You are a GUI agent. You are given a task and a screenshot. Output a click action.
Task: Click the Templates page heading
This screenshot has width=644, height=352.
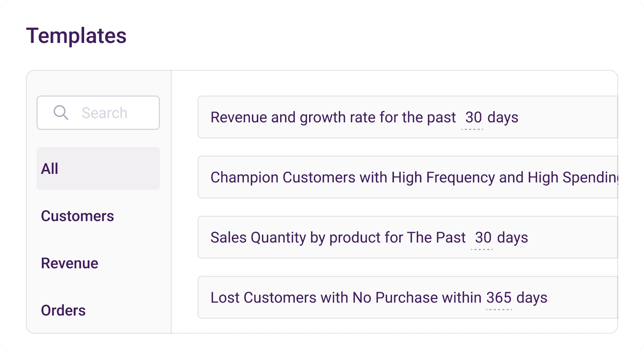point(76,36)
